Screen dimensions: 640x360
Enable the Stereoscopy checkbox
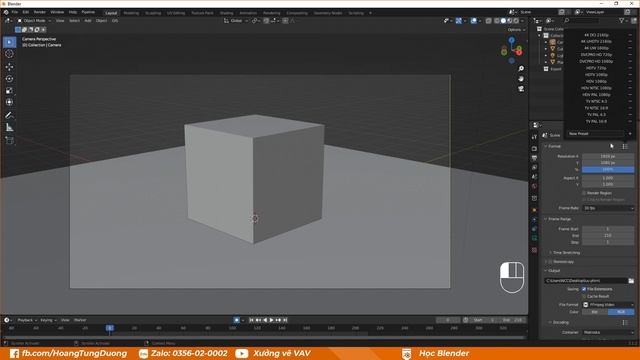click(550, 262)
